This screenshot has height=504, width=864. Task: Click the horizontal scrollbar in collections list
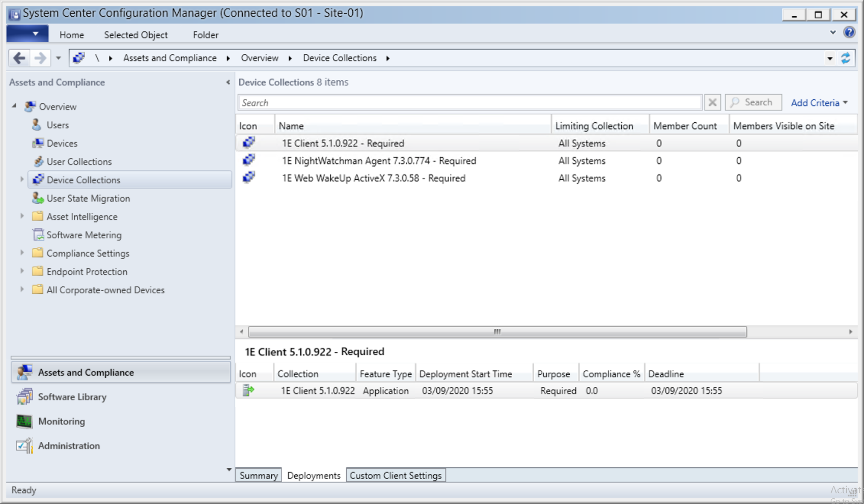497,332
